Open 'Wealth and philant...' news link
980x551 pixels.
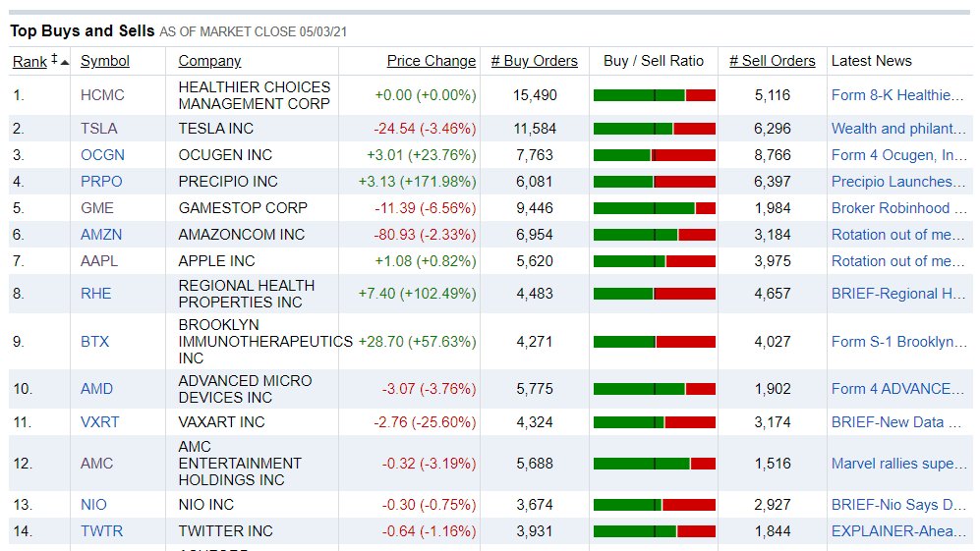point(898,129)
